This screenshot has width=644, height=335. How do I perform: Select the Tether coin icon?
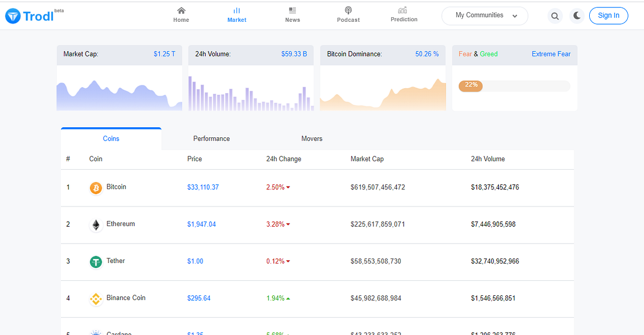(x=96, y=262)
